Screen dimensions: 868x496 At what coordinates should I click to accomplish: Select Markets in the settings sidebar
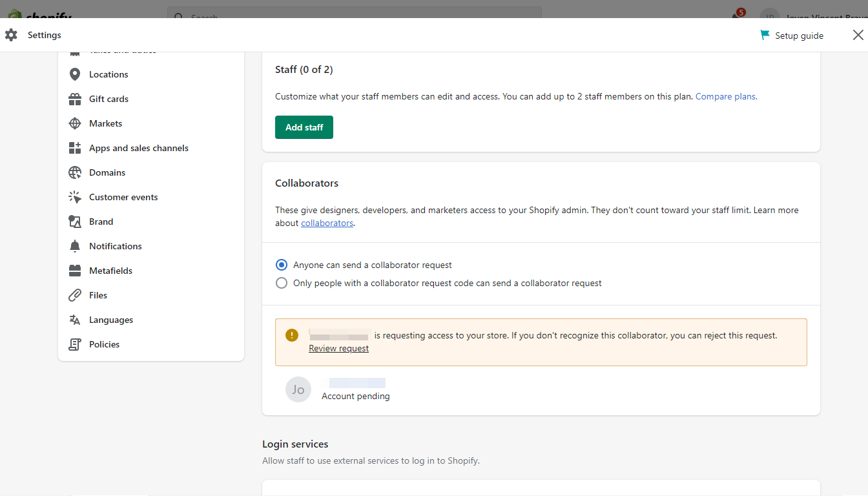(x=106, y=123)
